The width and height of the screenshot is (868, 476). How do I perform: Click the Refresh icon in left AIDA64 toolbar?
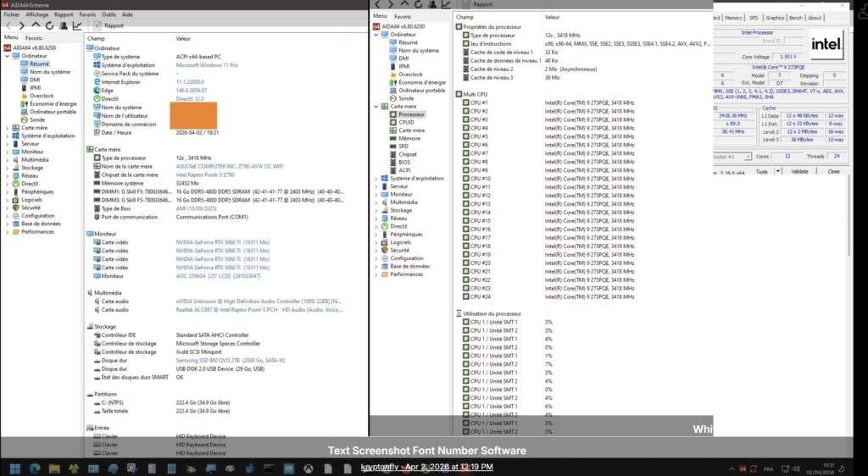[x=49, y=25]
